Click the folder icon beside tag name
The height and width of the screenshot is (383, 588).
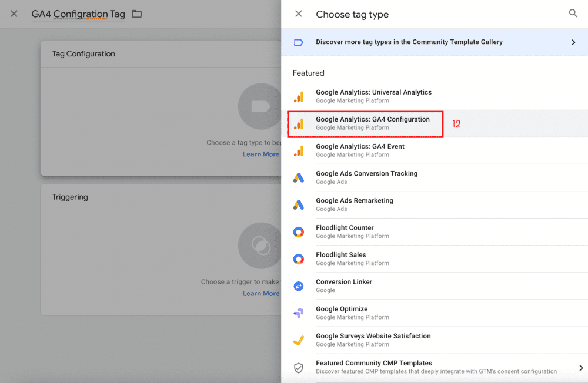tap(137, 14)
